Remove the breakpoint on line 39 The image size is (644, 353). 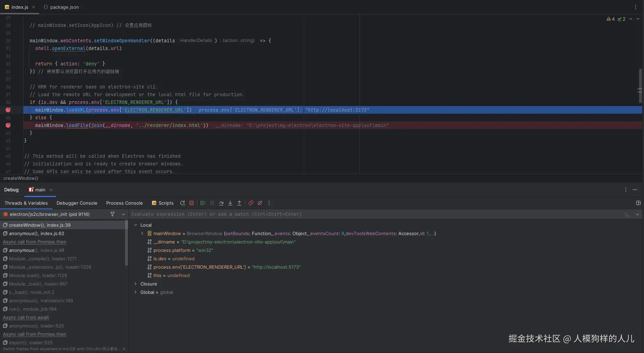[8, 110]
